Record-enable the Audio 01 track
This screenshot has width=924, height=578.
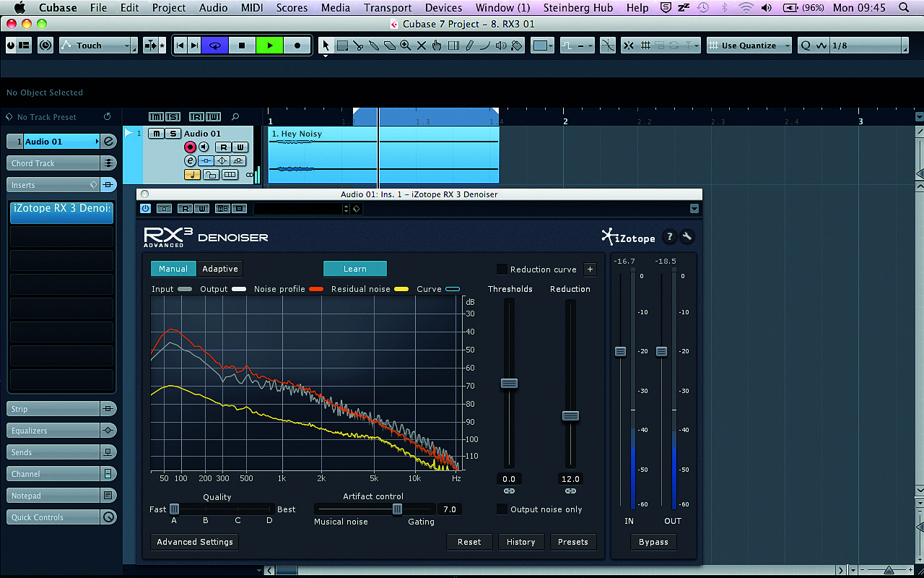(191, 147)
